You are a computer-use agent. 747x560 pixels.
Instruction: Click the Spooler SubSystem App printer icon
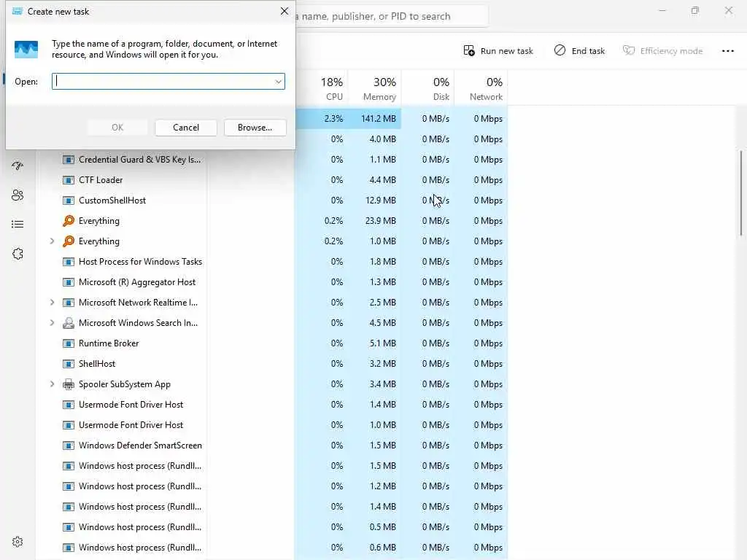69,384
